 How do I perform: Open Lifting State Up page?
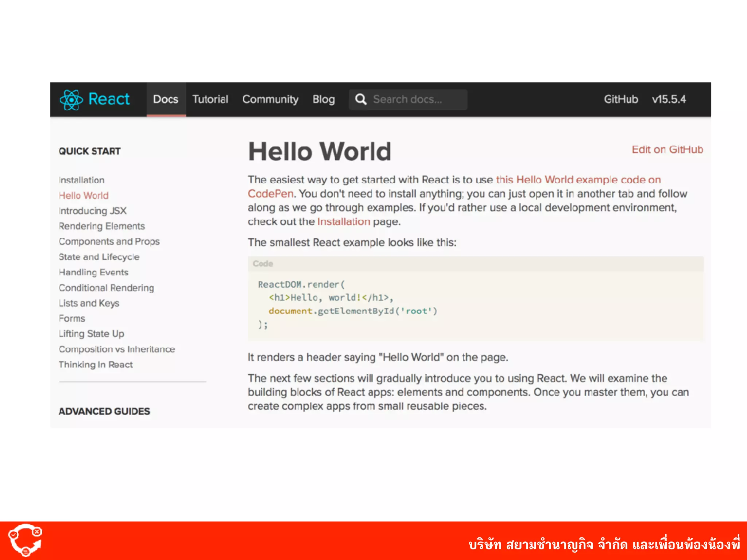[x=92, y=334]
